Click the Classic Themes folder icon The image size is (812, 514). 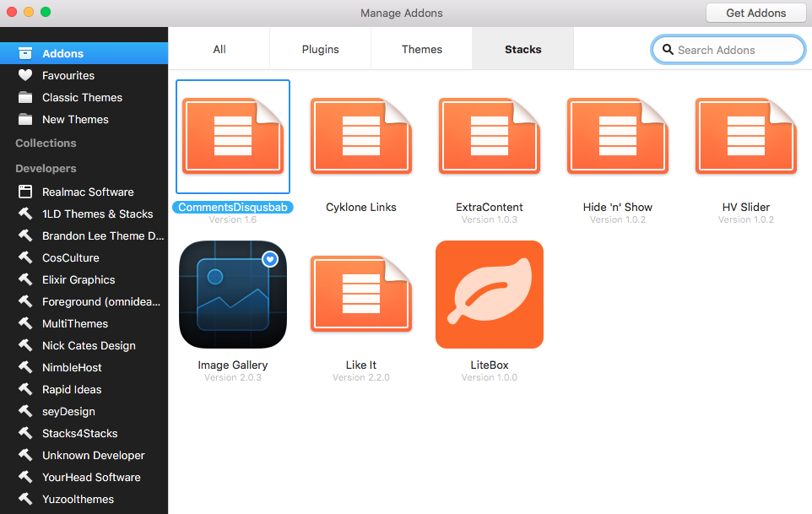tap(24, 97)
